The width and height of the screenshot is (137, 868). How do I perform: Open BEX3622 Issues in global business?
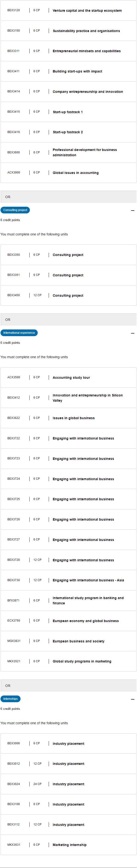pos(68,418)
